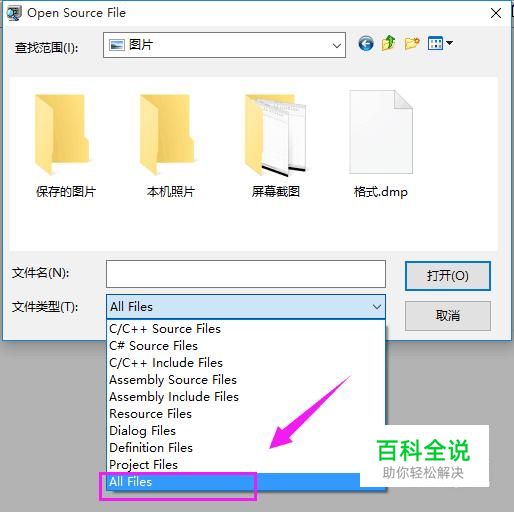Expand the 查找范围 location dropdown
Image resolution: width=514 pixels, height=512 pixels.
[337, 46]
